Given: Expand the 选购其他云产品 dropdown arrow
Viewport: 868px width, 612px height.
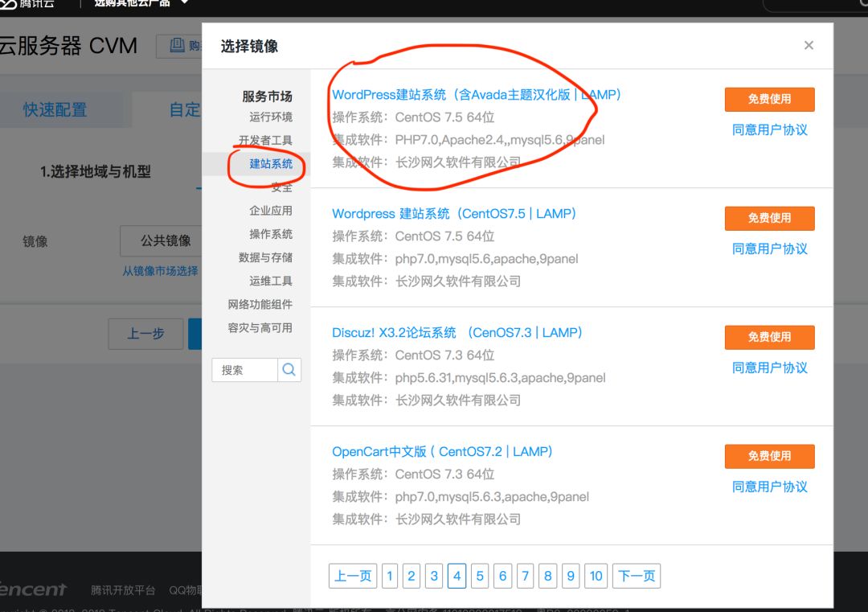Looking at the screenshot, I should click(x=185, y=2).
